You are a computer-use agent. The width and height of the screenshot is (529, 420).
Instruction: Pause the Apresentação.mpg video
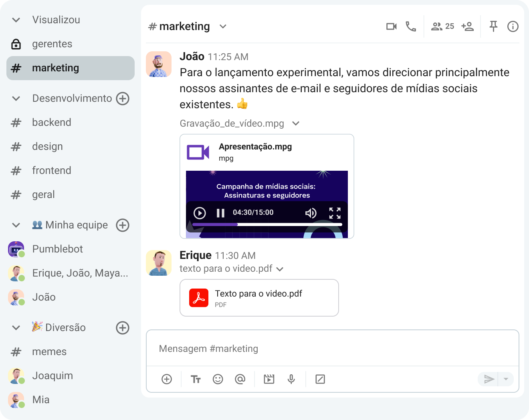[220, 213]
